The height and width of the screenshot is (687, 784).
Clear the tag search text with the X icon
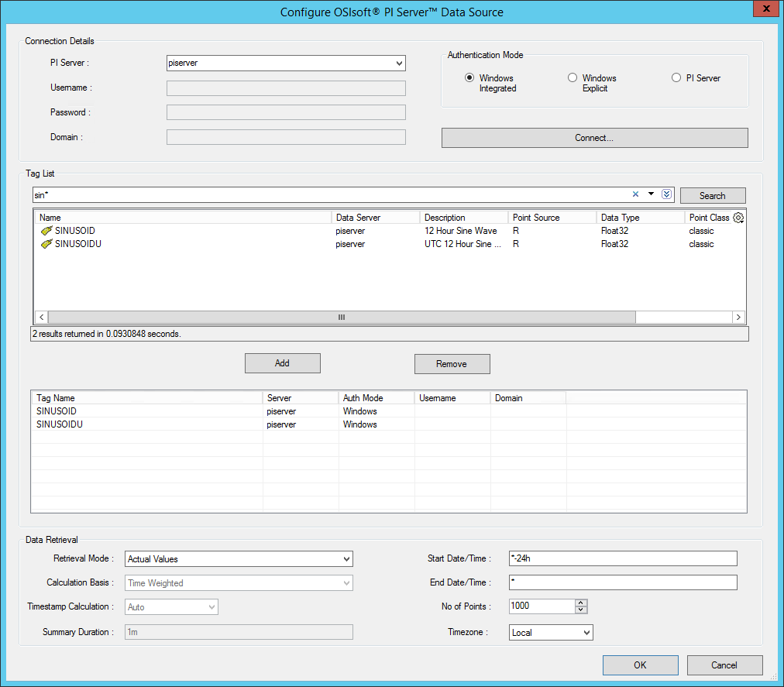(635, 194)
